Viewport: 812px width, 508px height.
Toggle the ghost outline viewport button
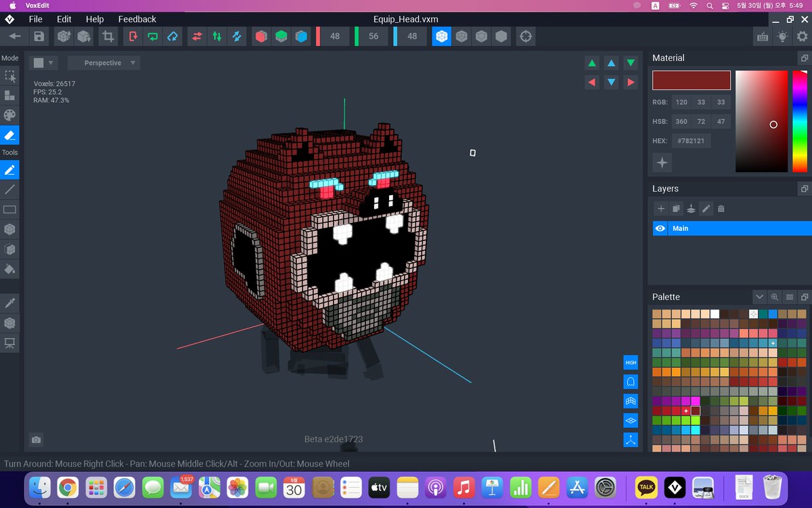coord(631,382)
